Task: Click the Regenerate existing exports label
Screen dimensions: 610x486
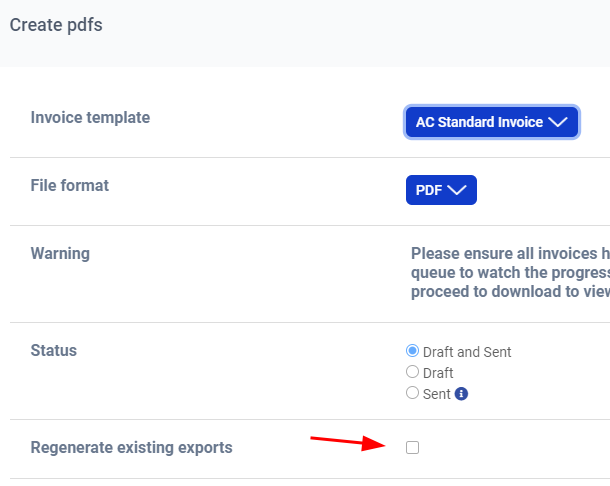Action: 131,447
